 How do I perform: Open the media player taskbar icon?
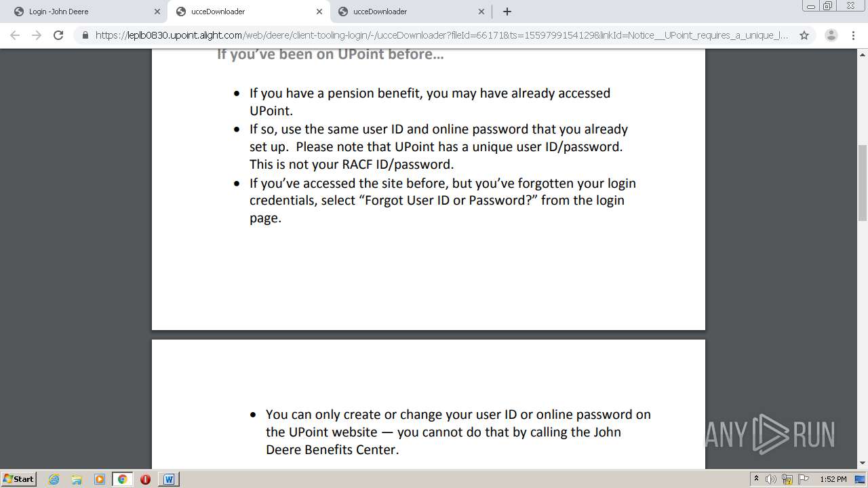click(100, 479)
